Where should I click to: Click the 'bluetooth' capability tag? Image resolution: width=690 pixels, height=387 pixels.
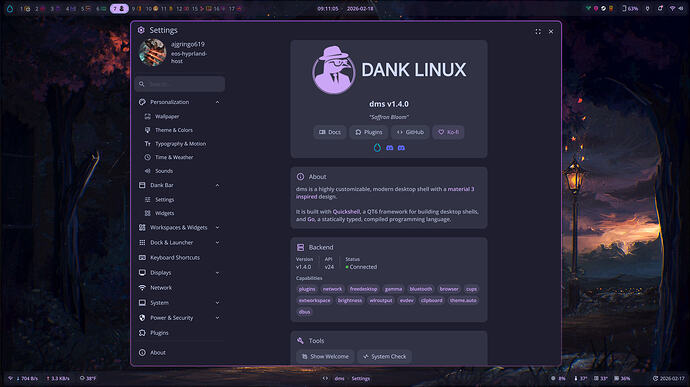click(421, 289)
